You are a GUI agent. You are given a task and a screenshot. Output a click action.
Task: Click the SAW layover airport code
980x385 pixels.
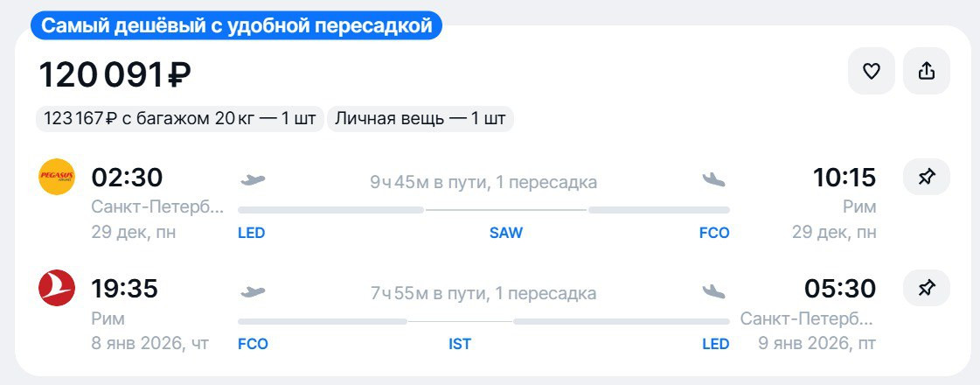[505, 234]
